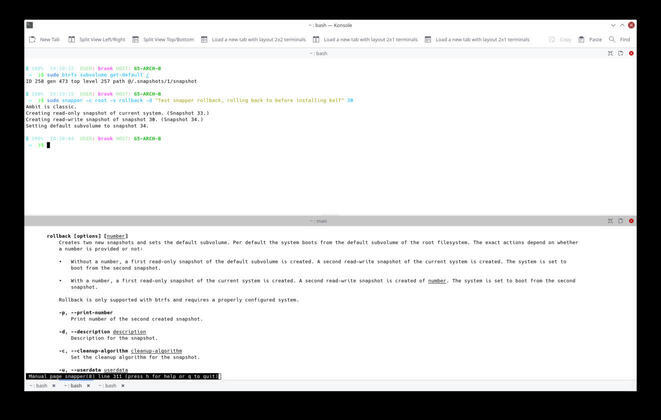
Task: Maximize the lower man split pane
Action: (610, 221)
